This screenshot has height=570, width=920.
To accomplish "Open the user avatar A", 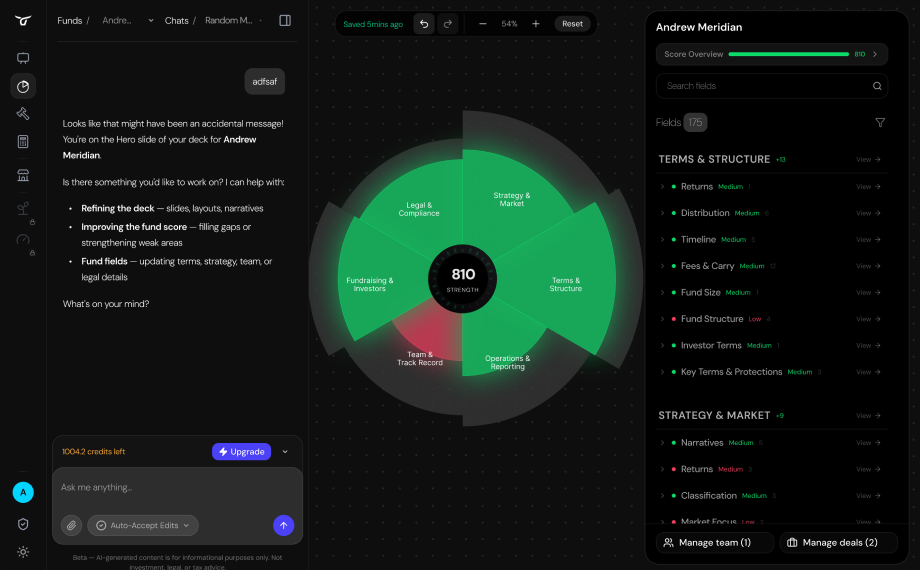I will [23, 492].
